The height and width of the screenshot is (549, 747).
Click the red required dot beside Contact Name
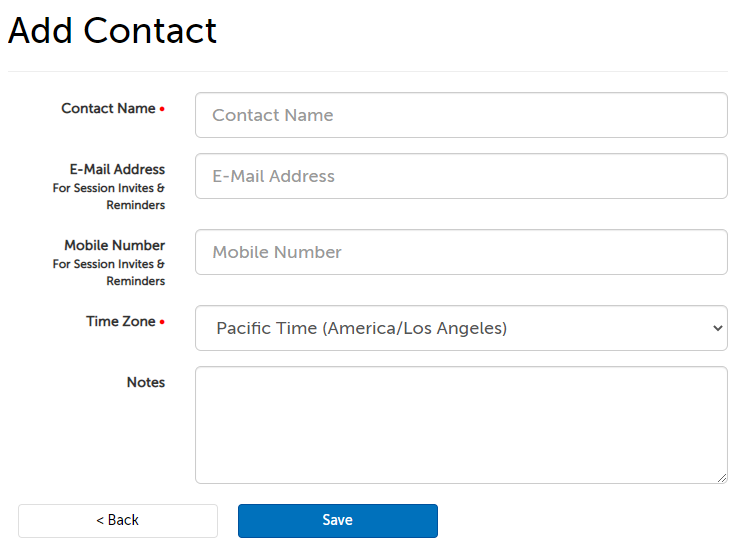(x=162, y=109)
